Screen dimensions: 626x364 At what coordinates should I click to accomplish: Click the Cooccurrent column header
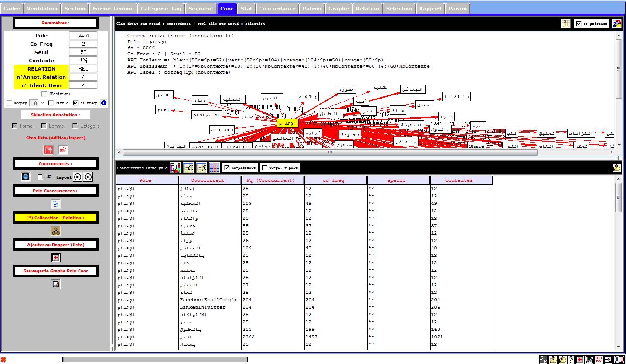210,180
